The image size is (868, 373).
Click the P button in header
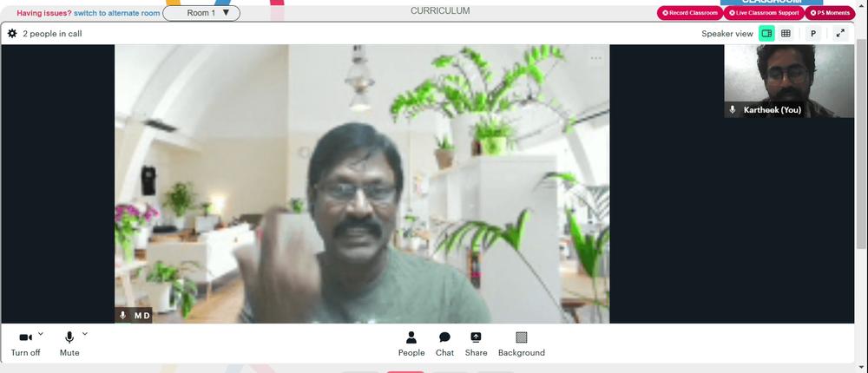813,34
